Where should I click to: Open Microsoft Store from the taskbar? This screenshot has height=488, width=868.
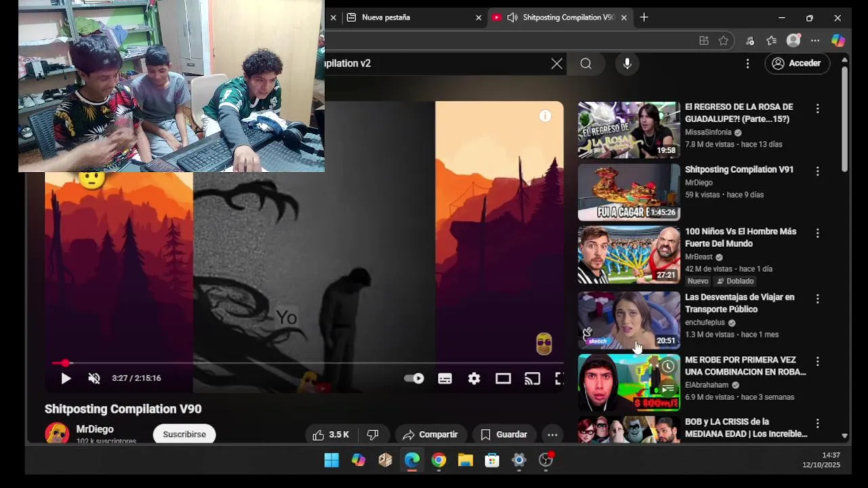click(x=492, y=461)
